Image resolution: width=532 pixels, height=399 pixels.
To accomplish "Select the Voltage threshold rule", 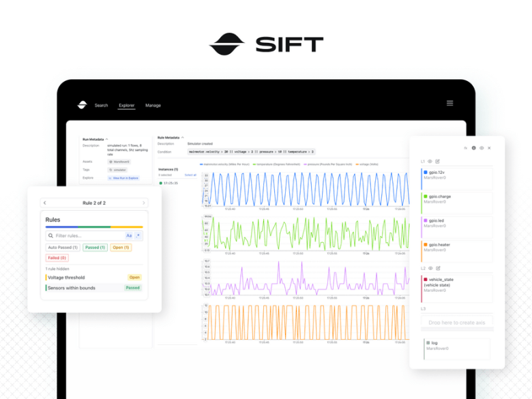I will click(x=93, y=278).
